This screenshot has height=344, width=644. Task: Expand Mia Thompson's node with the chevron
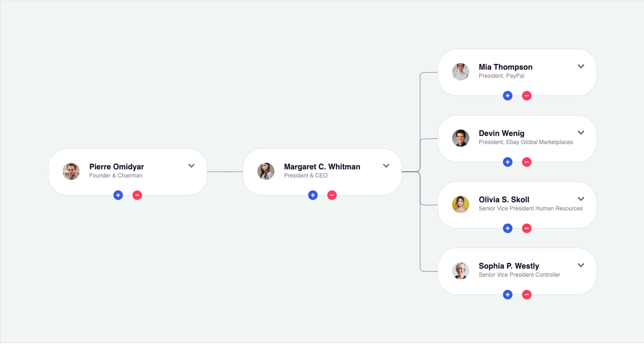581,66
